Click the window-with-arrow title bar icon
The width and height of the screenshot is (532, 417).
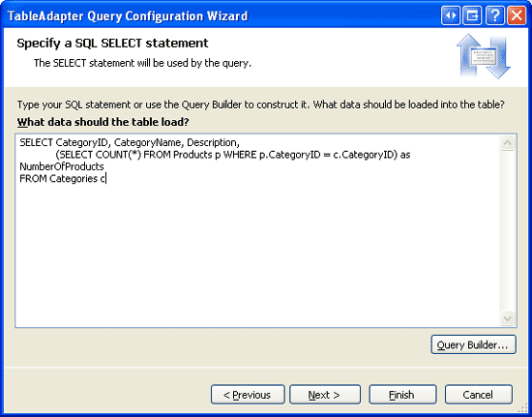tap(472, 15)
